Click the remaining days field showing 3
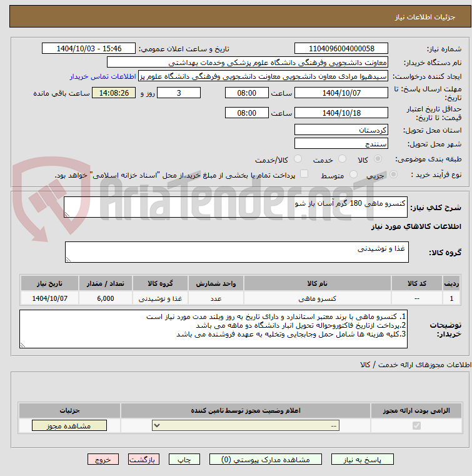472x476 pixels. [179, 93]
